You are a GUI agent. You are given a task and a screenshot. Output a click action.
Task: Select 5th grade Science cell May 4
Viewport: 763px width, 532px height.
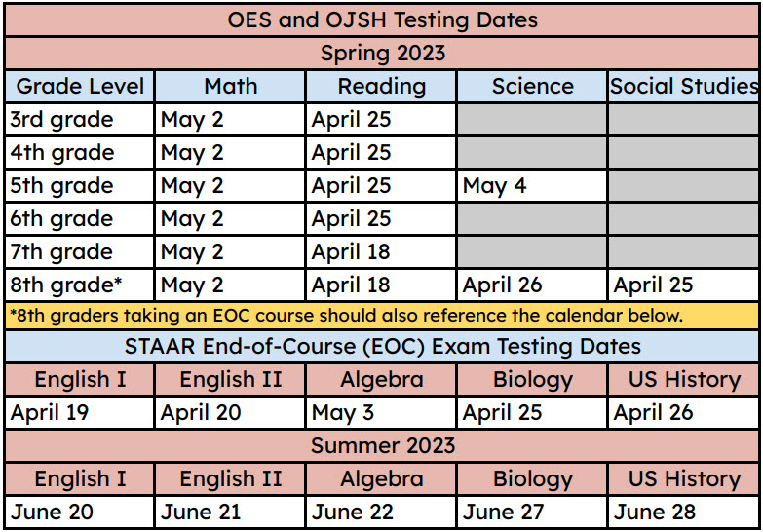click(x=532, y=185)
